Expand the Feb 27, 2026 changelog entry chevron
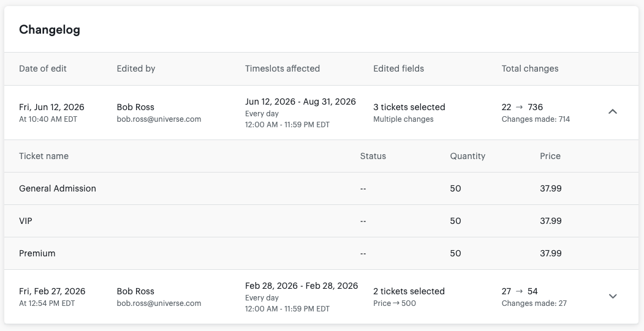 [x=612, y=296]
